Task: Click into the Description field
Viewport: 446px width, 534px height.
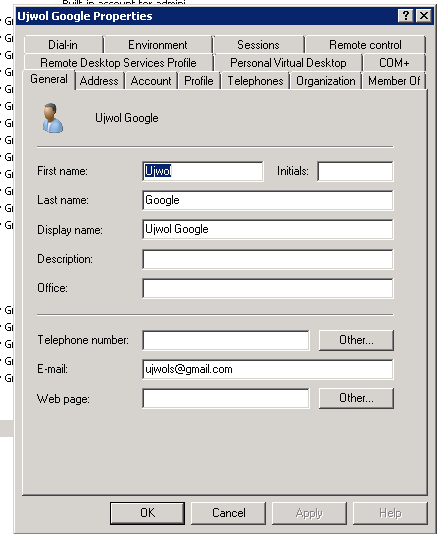Action: coord(268,259)
